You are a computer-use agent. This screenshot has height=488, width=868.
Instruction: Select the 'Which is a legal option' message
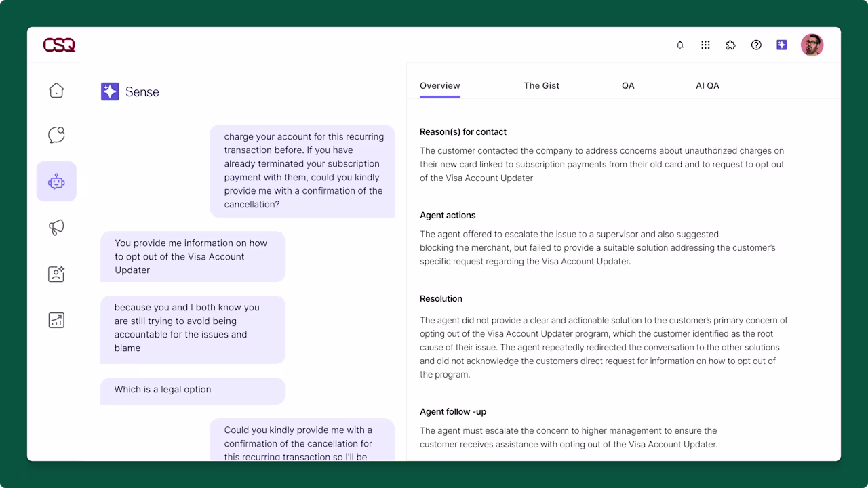(193, 390)
